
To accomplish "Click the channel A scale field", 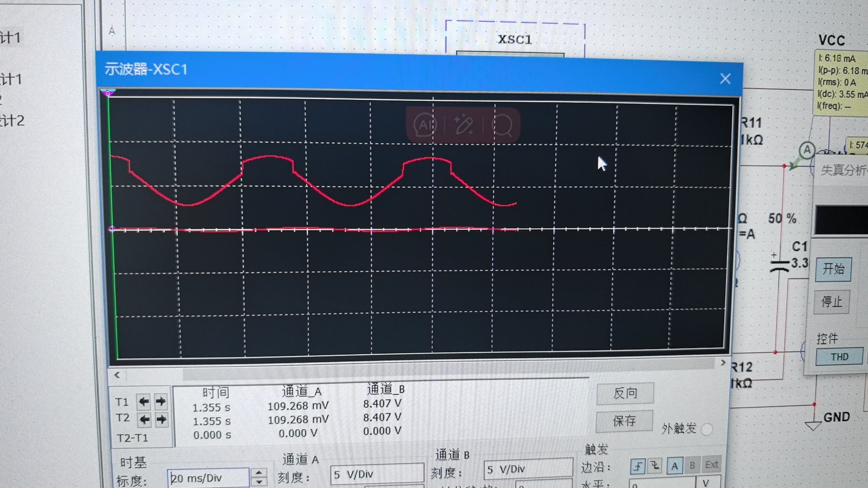I will 377,474.
